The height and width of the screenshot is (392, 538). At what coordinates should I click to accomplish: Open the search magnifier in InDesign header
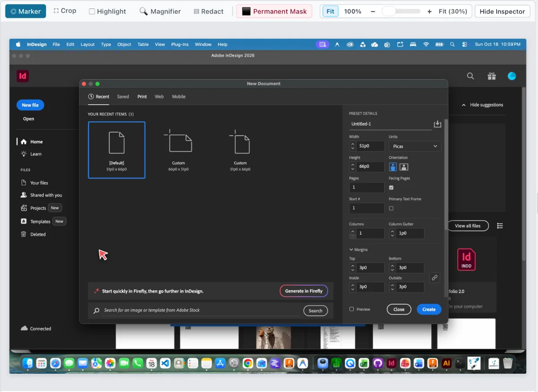coord(470,76)
